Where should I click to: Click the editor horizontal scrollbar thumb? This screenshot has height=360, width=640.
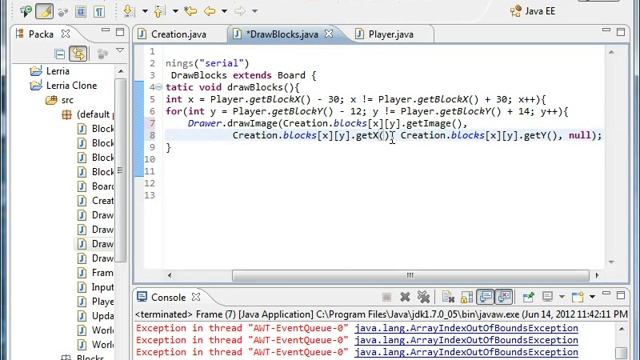411,276
